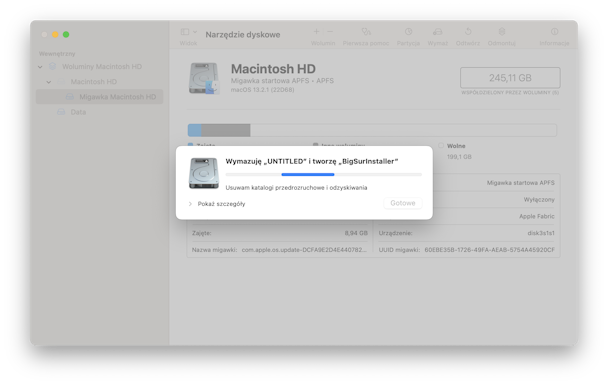This screenshot has height=385, width=608.
Task: Click the Macintosh HD drive icon
Action: coord(204,79)
